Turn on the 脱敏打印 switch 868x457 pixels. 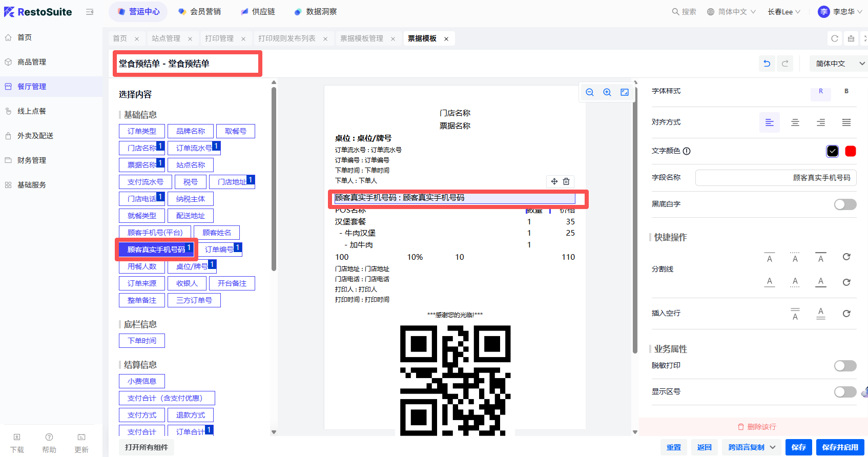click(845, 366)
